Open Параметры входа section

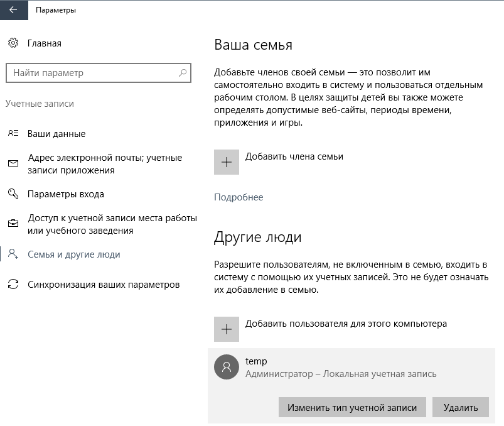click(66, 194)
